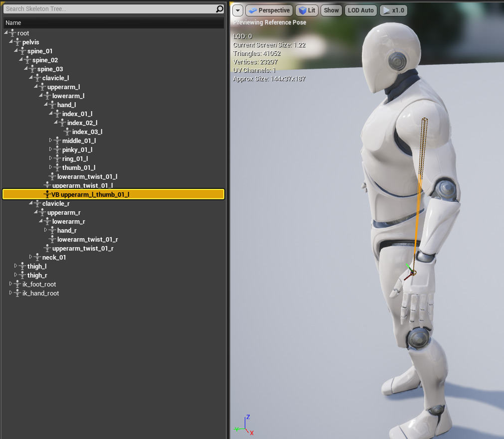Click the bone icon beside neck_01
Screen dimensions: 504x439
[37, 258]
